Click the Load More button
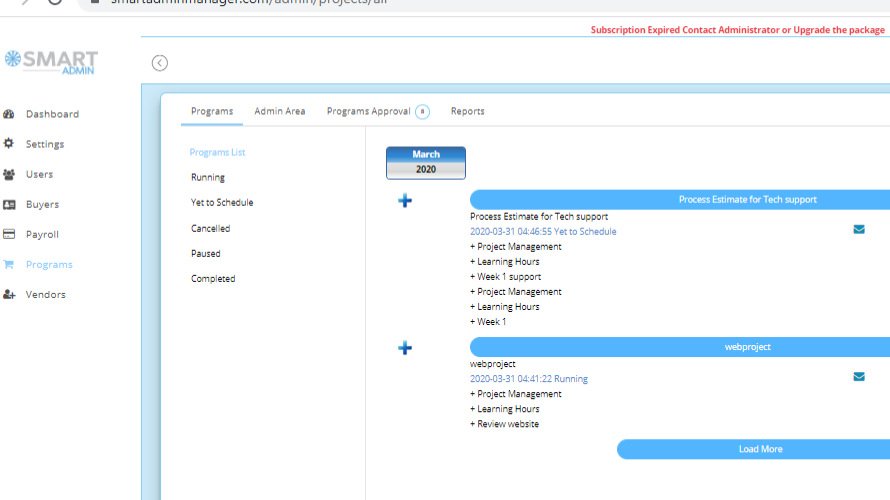This screenshot has width=890, height=500. click(753, 449)
